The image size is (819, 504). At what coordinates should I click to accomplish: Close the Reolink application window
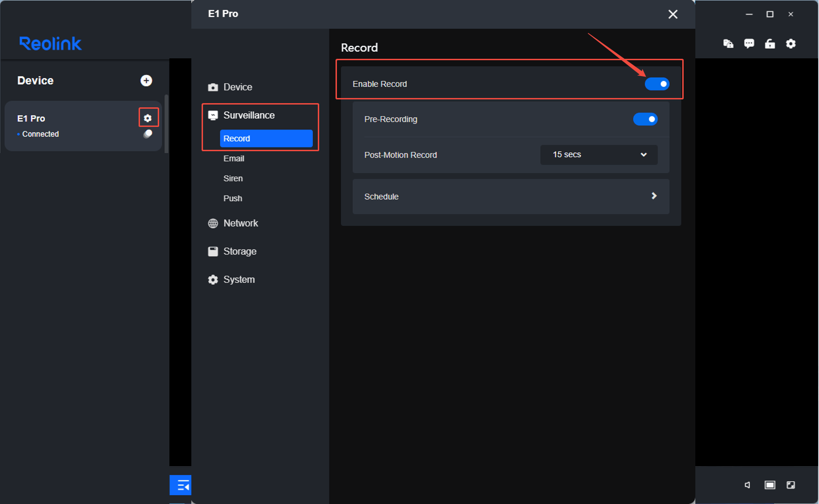(x=791, y=14)
